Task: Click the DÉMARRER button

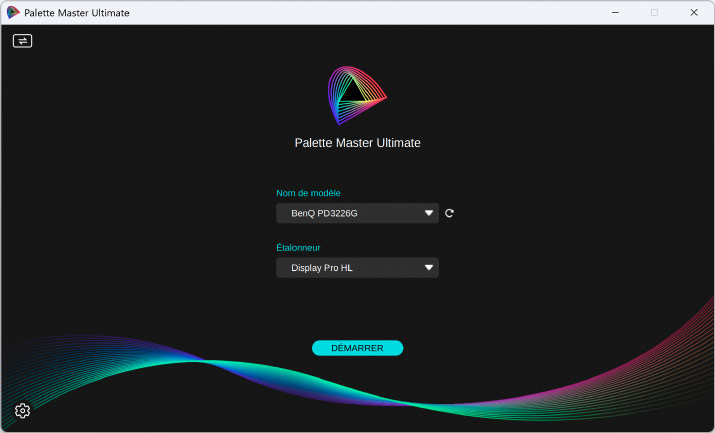Action: 358,348
